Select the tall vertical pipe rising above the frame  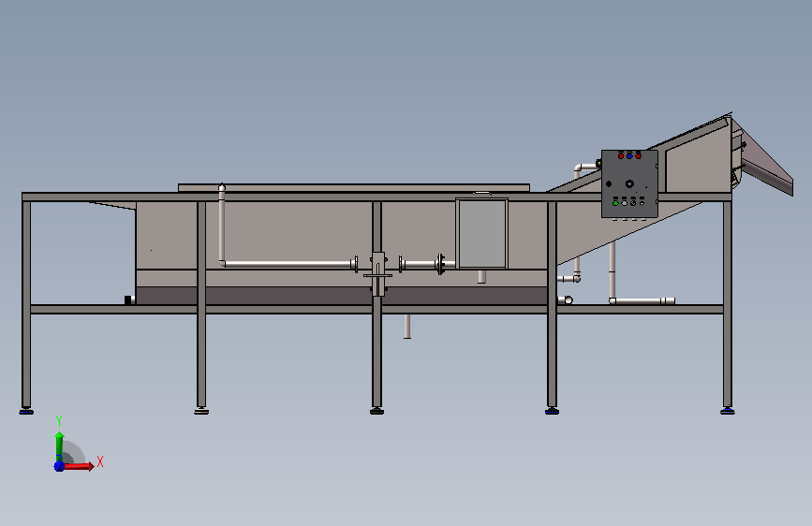[x=222, y=224]
